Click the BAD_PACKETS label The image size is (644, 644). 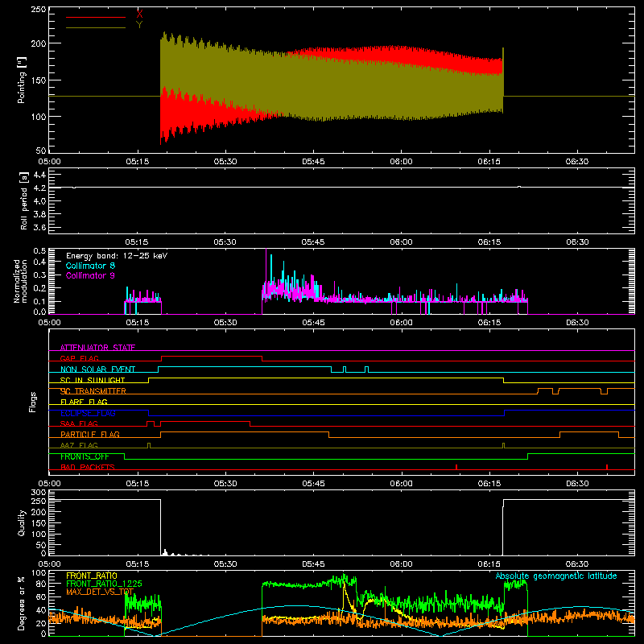point(88,467)
